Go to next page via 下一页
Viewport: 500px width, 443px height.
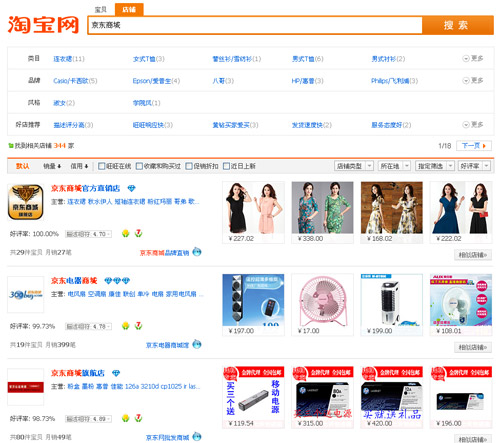coord(474,146)
